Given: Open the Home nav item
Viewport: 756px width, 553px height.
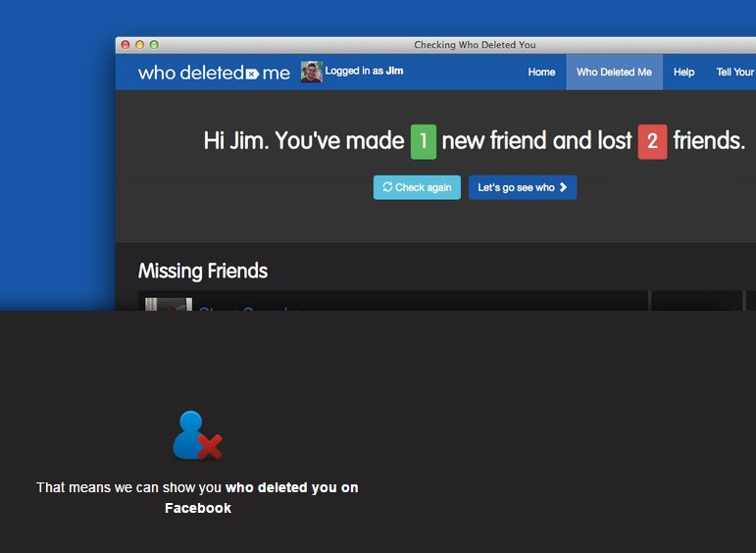Looking at the screenshot, I should pos(541,73).
